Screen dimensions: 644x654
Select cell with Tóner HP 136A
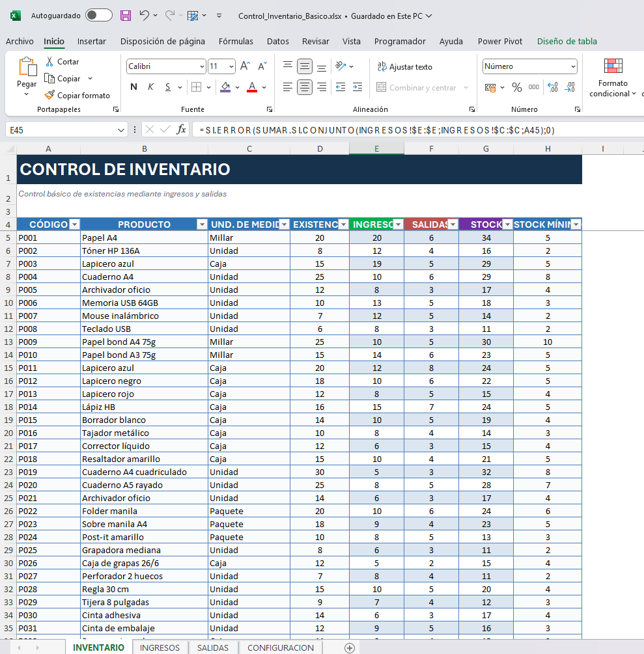(x=144, y=251)
